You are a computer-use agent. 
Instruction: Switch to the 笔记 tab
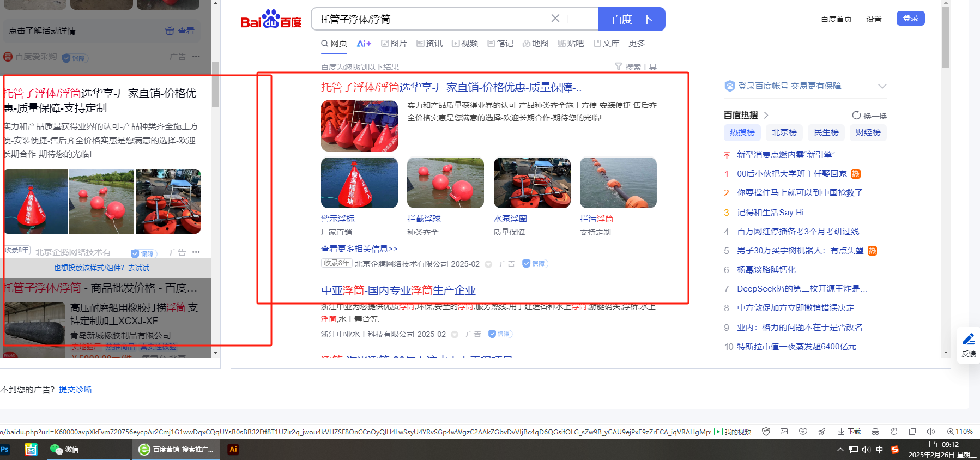click(500, 44)
